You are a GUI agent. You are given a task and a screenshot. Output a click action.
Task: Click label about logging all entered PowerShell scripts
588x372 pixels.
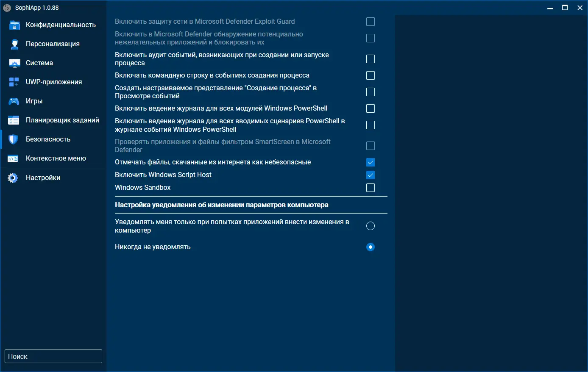coord(230,125)
